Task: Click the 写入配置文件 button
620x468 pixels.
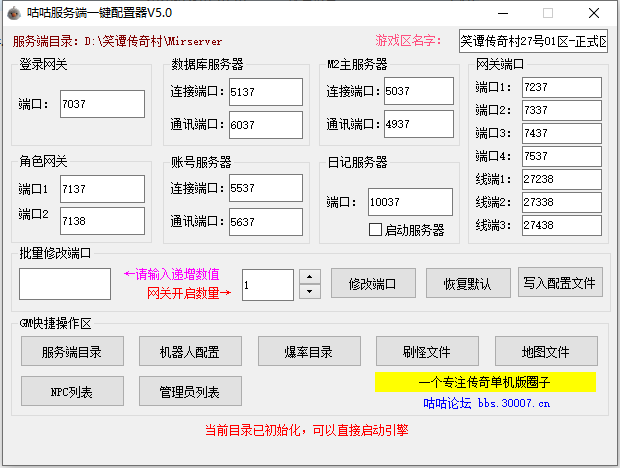Action: click(560, 282)
